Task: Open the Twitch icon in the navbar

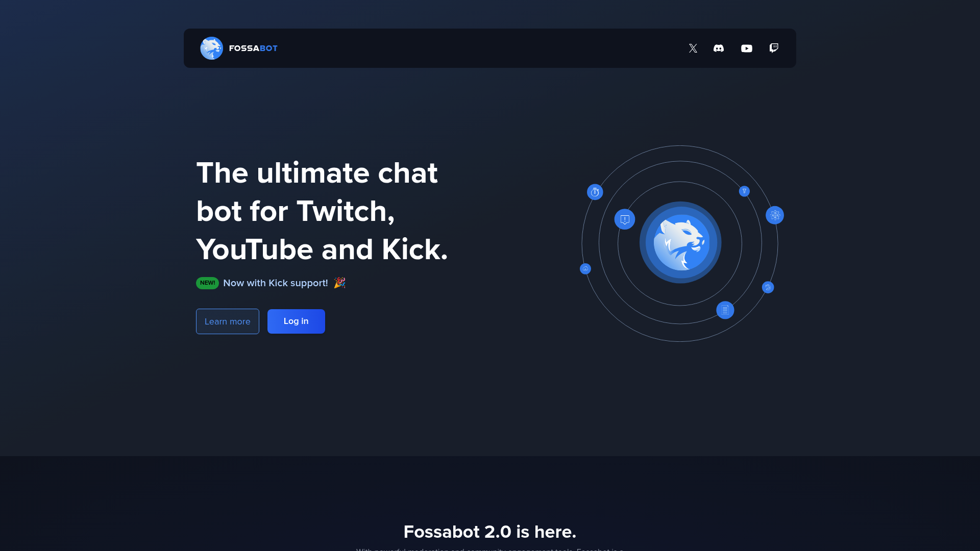Action: click(x=774, y=48)
